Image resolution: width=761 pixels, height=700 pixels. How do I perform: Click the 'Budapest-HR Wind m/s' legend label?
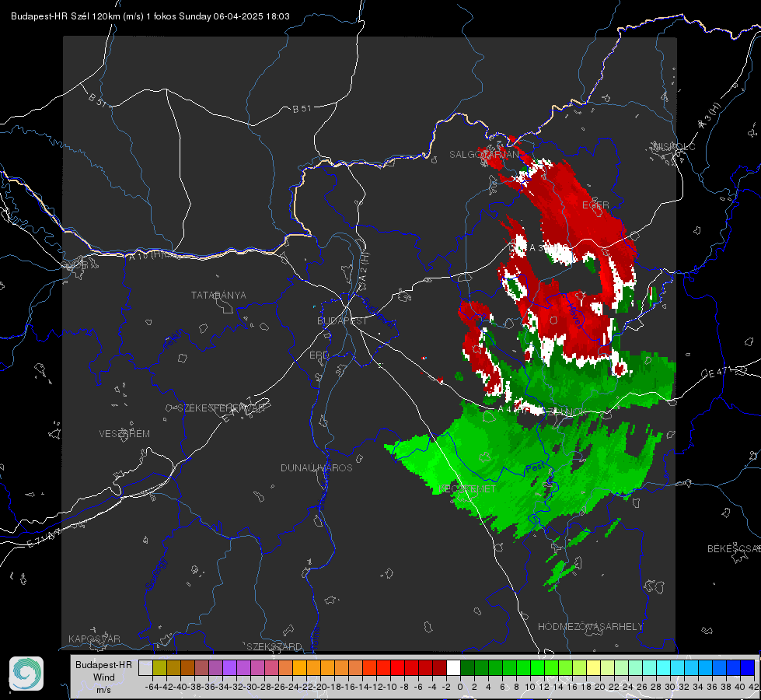[x=103, y=677]
